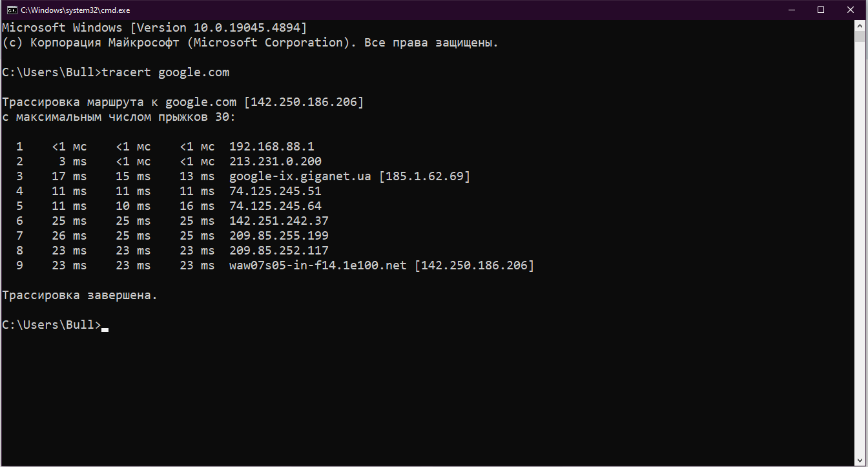Click the close icon
The height and width of the screenshot is (467, 868).
[851, 10]
